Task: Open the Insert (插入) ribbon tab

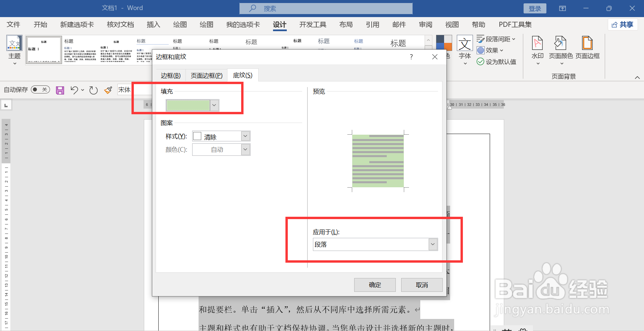Action: (x=154, y=24)
